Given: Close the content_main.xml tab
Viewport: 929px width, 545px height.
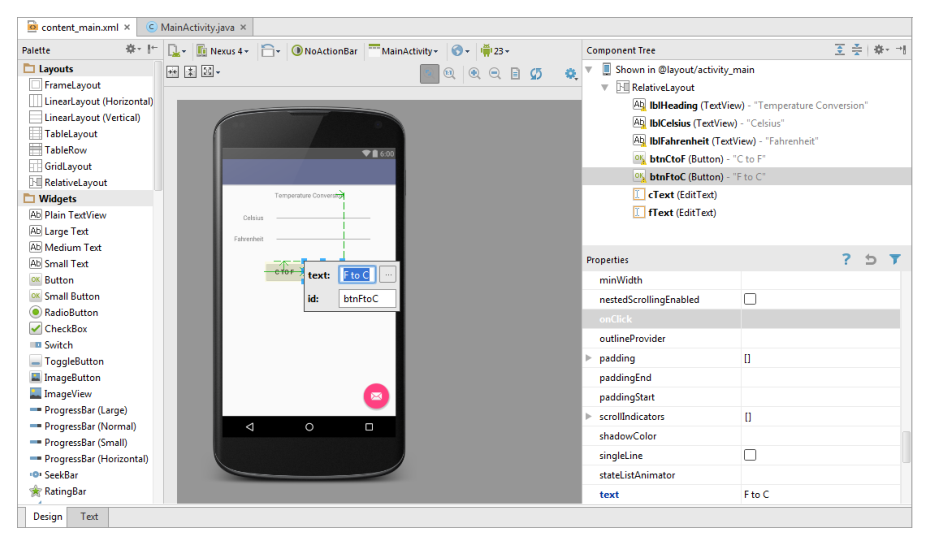Looking at the screenshot, I should coord(127,27).
